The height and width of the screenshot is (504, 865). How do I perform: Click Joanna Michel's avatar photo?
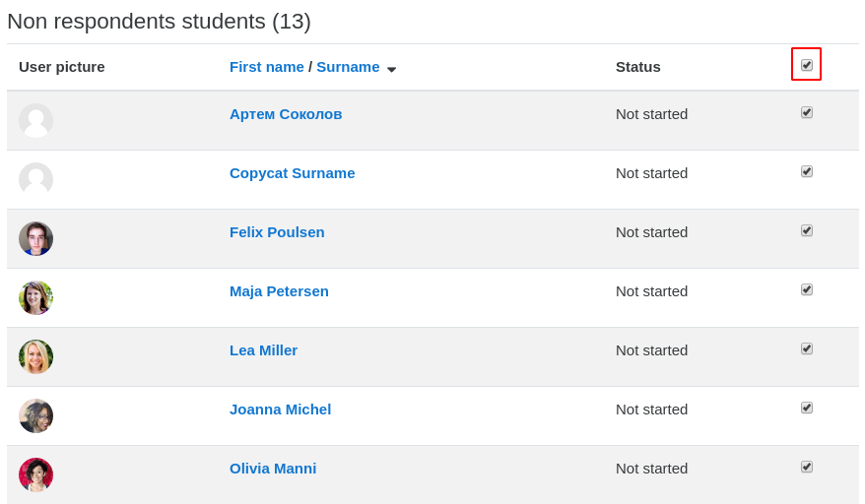pos(35,415)
